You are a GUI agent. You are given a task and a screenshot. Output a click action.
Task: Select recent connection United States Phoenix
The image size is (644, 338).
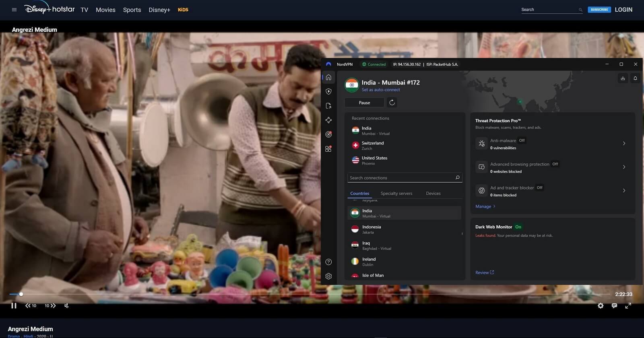click(405, 161)
